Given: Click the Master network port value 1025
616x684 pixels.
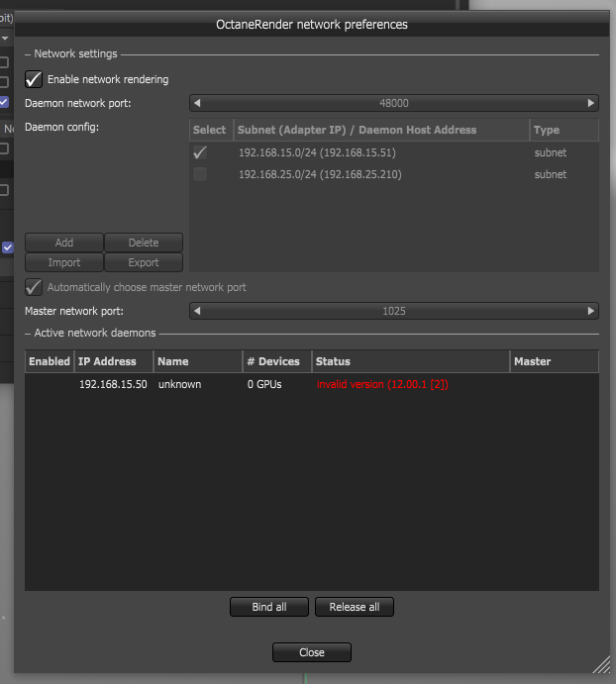Looking at the screenshot, I should (x=394, y=311).
